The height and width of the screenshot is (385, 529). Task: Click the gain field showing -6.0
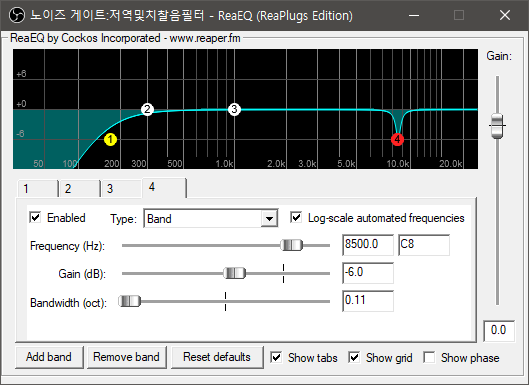tap(368, 273)
